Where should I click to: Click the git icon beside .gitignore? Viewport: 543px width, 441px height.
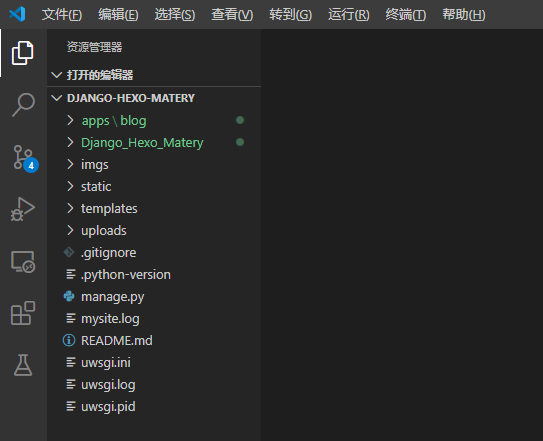click(x=69, y=252)
